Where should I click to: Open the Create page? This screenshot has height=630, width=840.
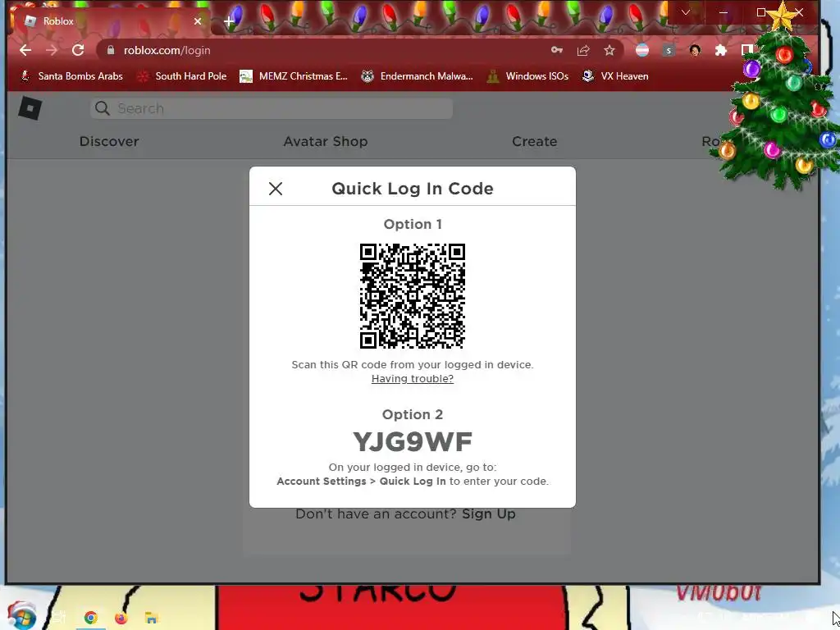click(535, 141)
